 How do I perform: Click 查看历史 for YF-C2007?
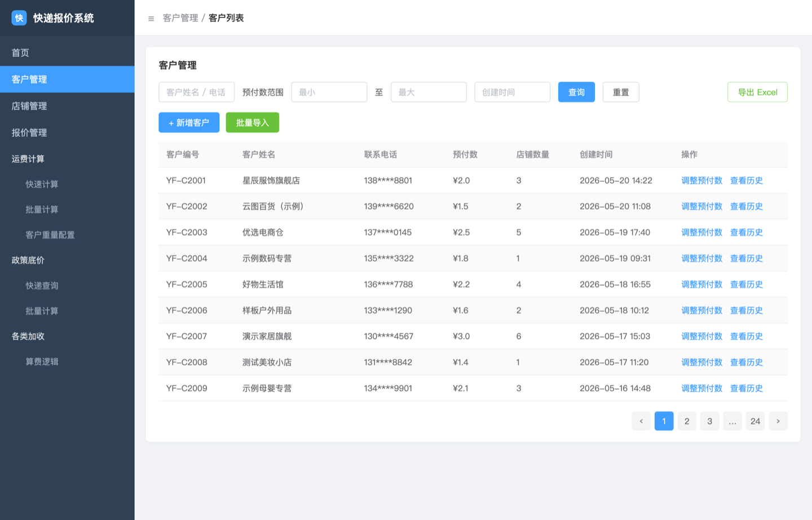(747, 336)
